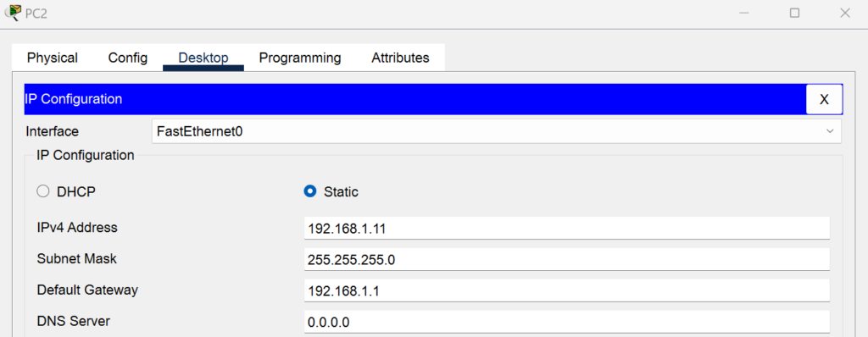The image size is (868, 337).
Task: Click into the Subnet Mask field
Action: point(567,259)
